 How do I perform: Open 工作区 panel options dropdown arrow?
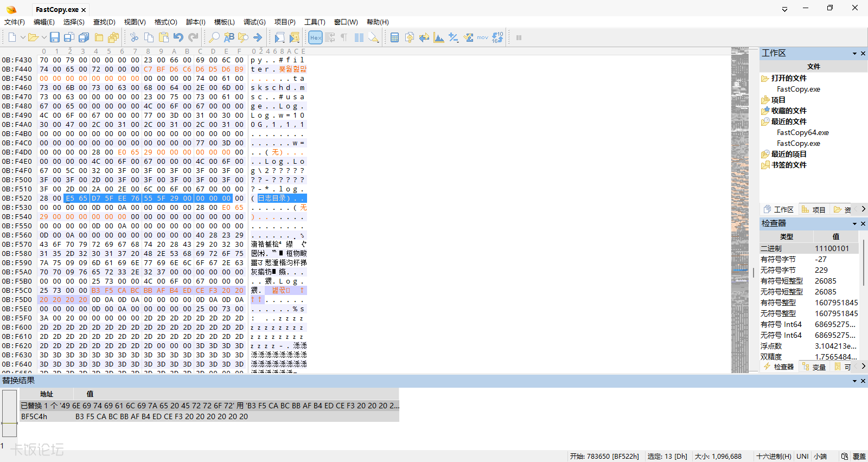click(854, 54)
